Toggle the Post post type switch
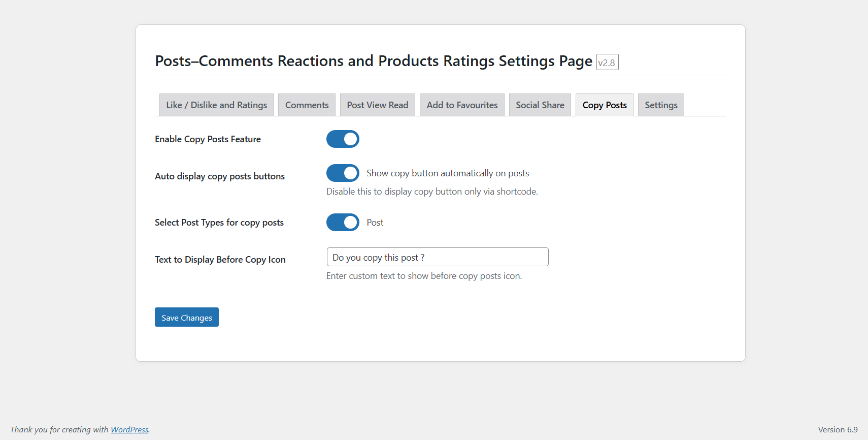 (343, 223)
